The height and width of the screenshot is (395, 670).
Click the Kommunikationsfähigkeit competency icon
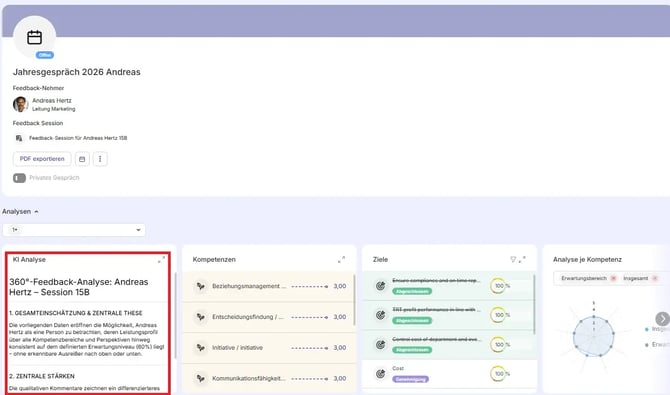(x=200, y=378)
